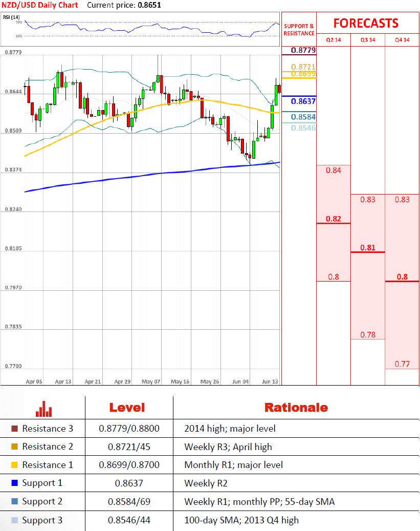420x531 pixels.
Task: Click the May 07 date axis label
Action: coord(150,381)
